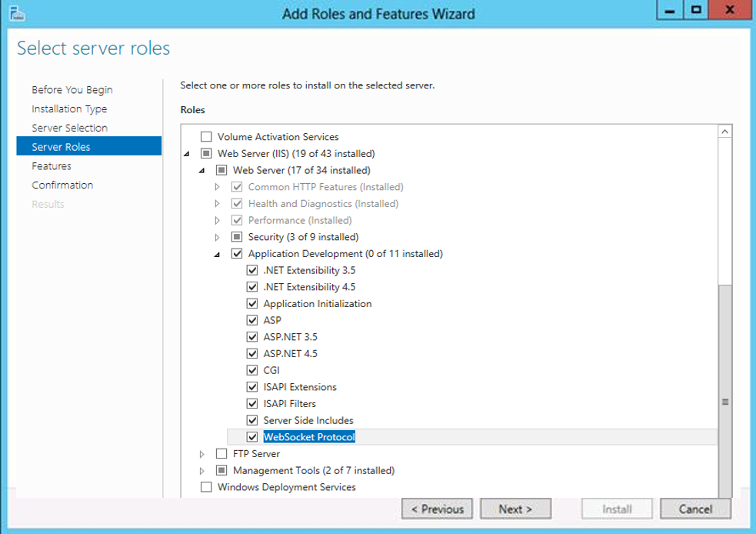This screenshot has height=534, width=756.
Task: Select Web Server (IIS) (19 of 43 installed) label
Action: 297,153
